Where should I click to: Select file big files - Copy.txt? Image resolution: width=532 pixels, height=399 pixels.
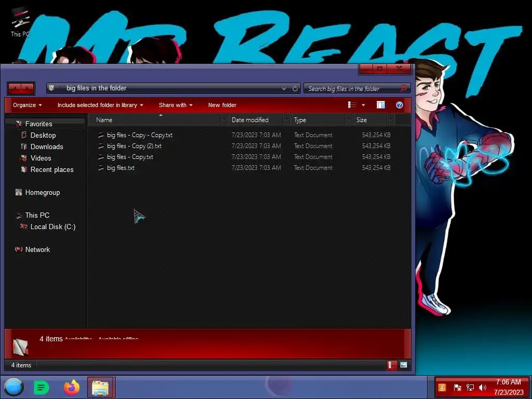[x=130, y=157]
